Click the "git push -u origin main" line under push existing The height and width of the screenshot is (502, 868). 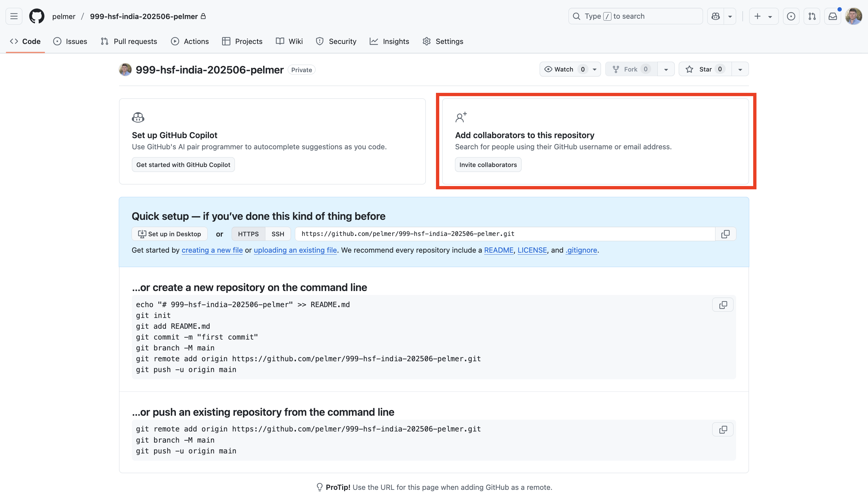pos(186,451)
